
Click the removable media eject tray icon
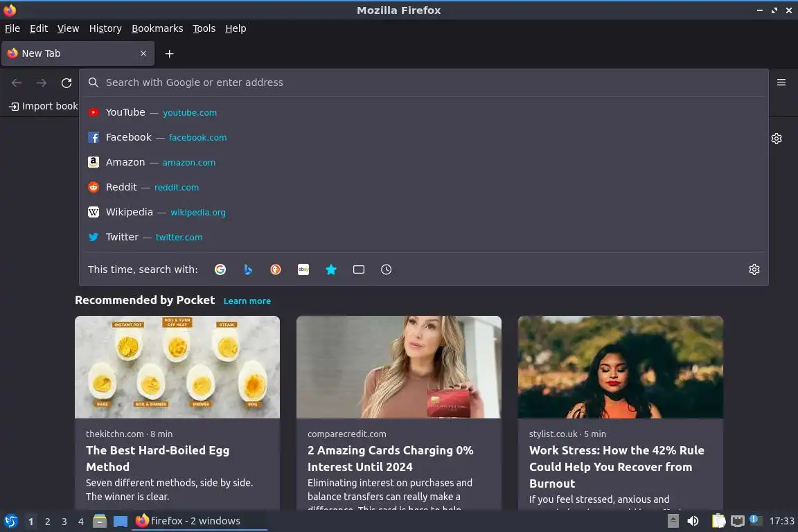[x=673, y=521]
